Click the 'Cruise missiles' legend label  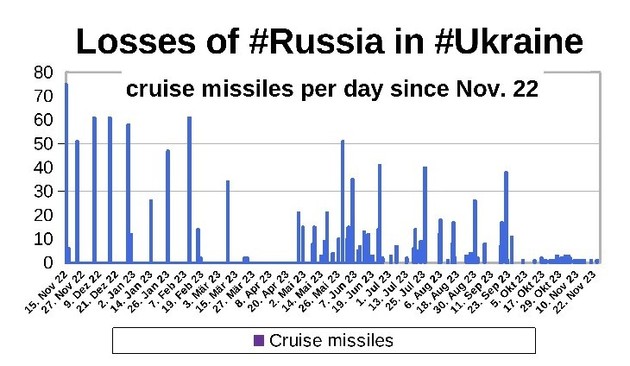pyautogui.click(x=331, y=340)
